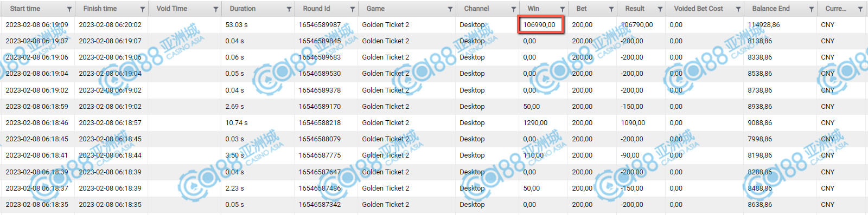868x215 pixels.
Task: Open the Balance End filter icon
Action: 811,9
